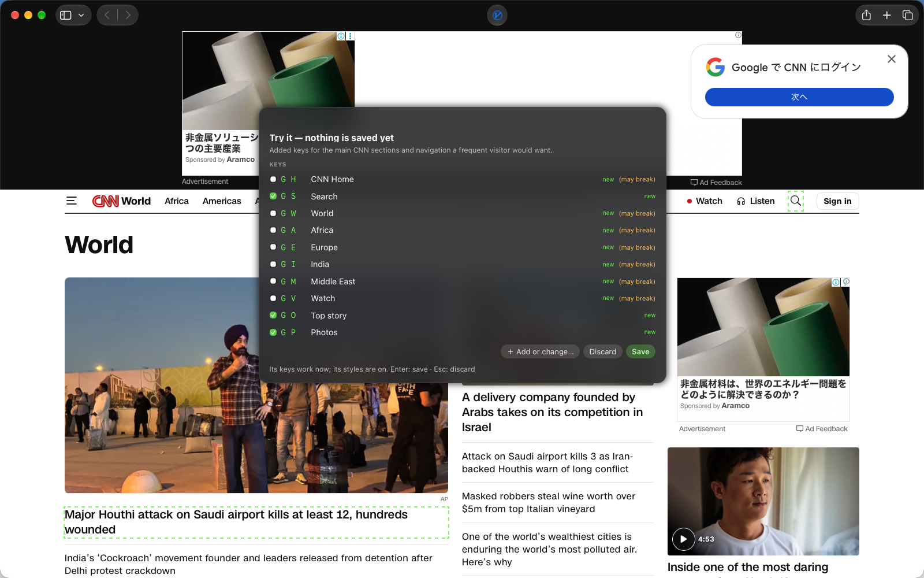924x578 pixels.
Task: Open the delivery company Israel article
Action: 552,412
